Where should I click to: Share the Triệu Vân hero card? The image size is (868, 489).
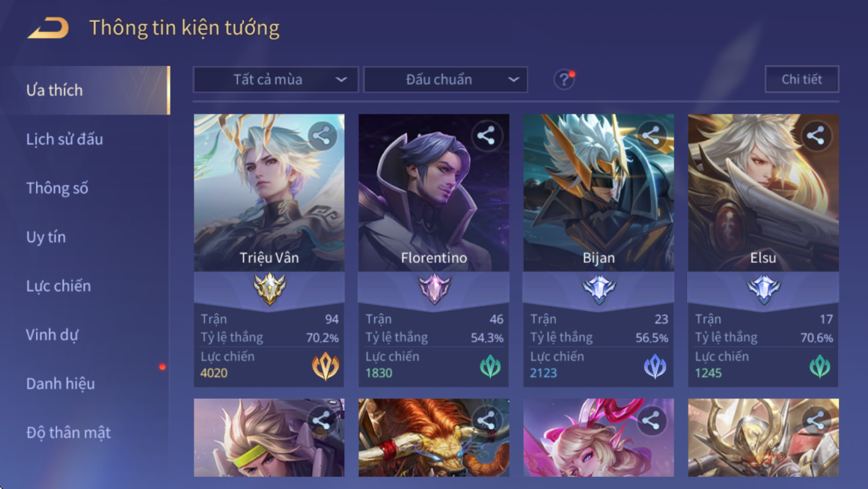coord(322,136)
